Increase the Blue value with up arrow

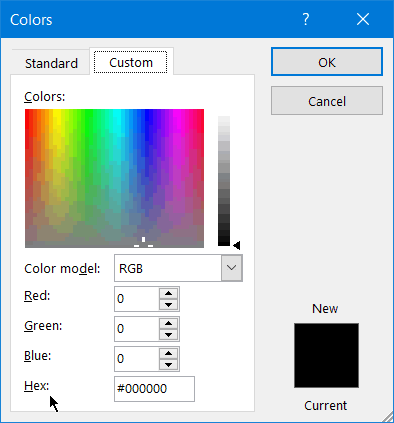coord(168,353)
